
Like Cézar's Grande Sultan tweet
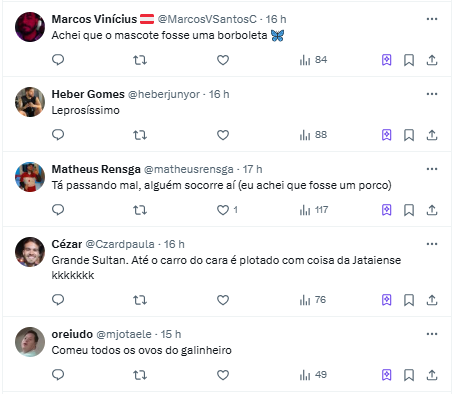tap(223, 300)
